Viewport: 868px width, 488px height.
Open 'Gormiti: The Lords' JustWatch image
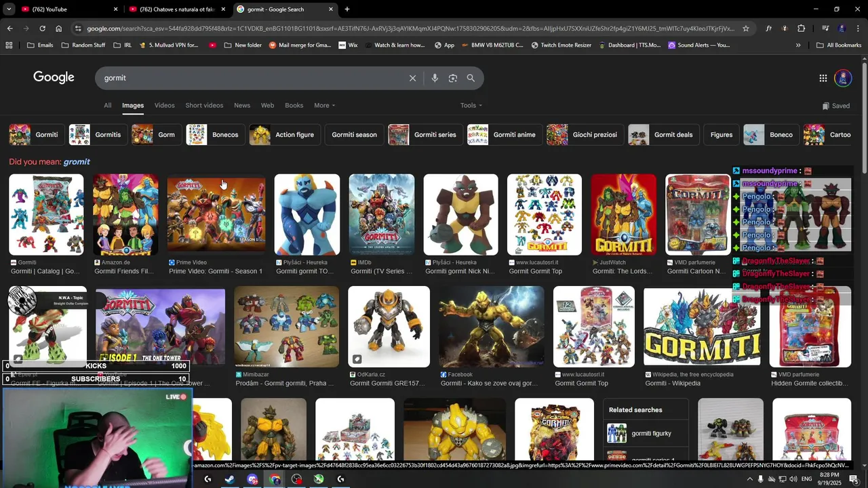tap(624, 215)
